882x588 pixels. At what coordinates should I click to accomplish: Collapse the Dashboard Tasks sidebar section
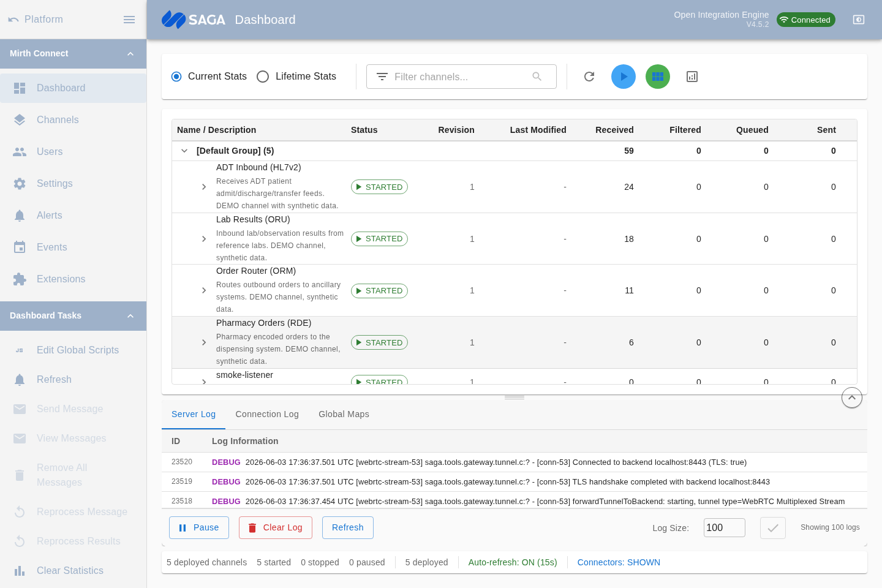130,316
